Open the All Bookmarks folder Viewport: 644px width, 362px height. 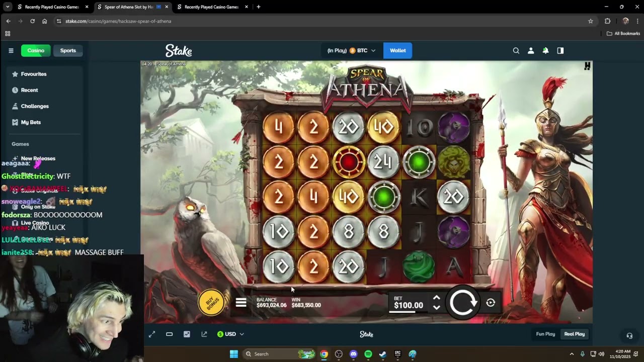[623, 34]
